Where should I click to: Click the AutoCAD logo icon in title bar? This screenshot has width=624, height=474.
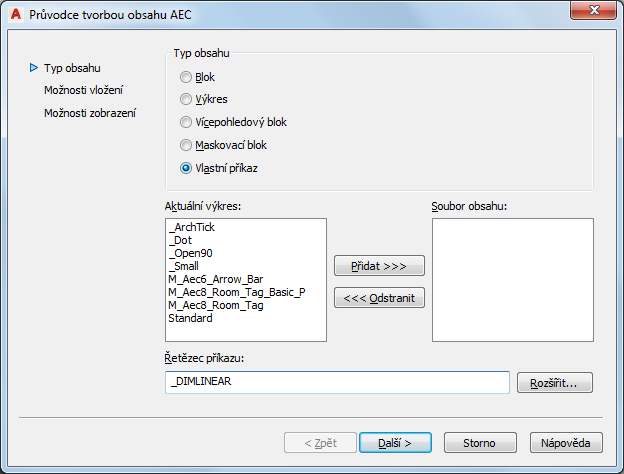click(15, 14)
